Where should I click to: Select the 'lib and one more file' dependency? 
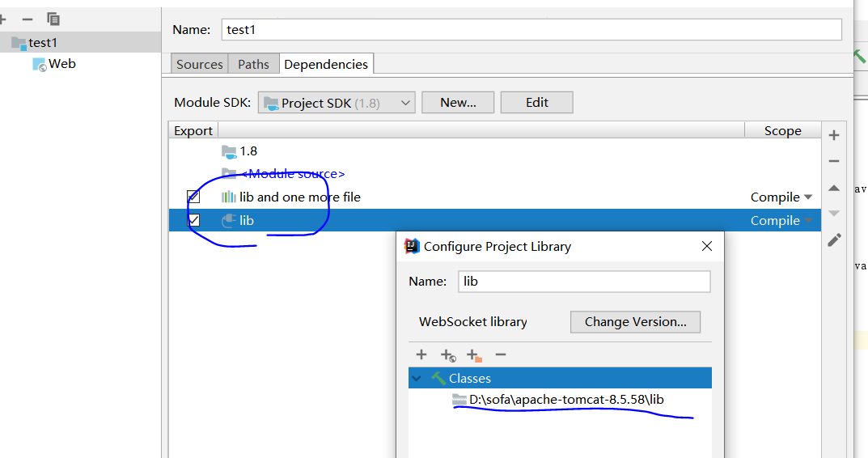point(495,197)
